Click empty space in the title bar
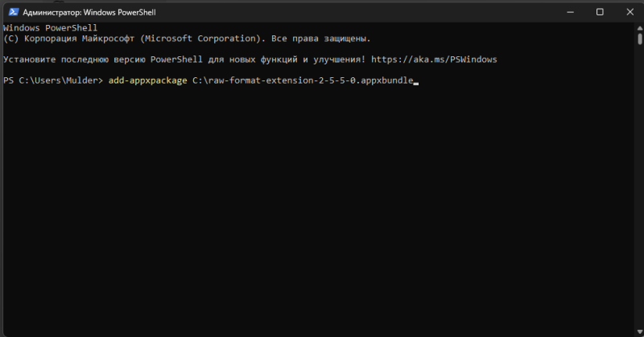The image size is (644, 337). pos(362,11)
